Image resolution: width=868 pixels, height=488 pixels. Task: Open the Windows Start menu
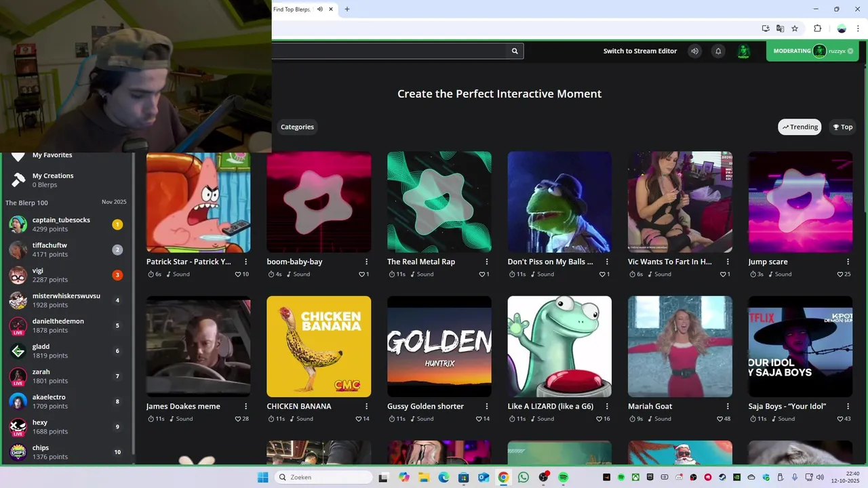pyautogui.click(x=262, y=477)
